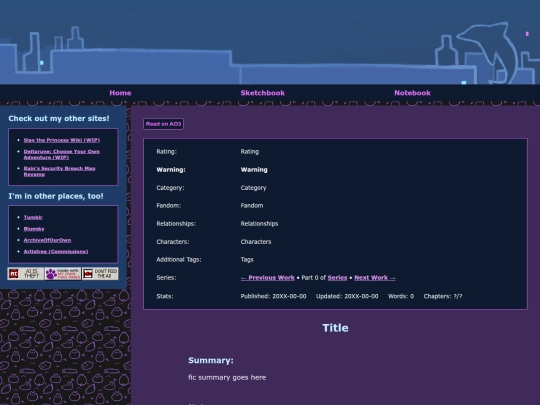Visit the Bluesky profile link
Screen dimensions: 540x405
(x=34, y=229)
